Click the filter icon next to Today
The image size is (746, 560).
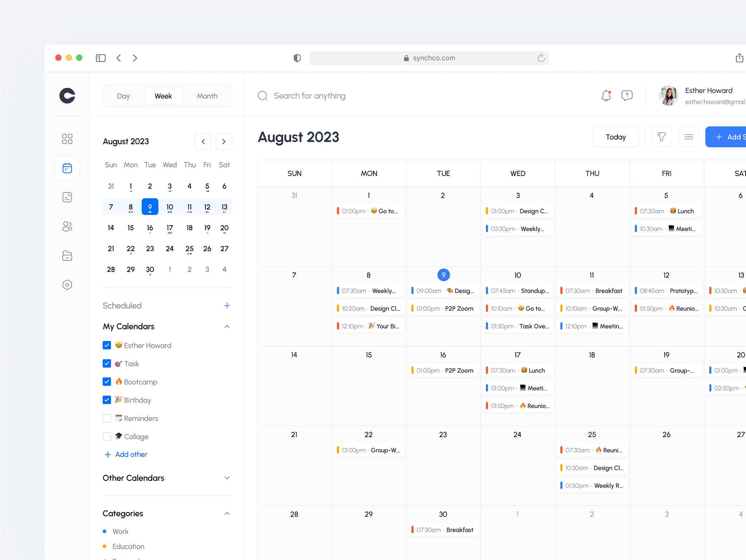[x=661, y=137]
